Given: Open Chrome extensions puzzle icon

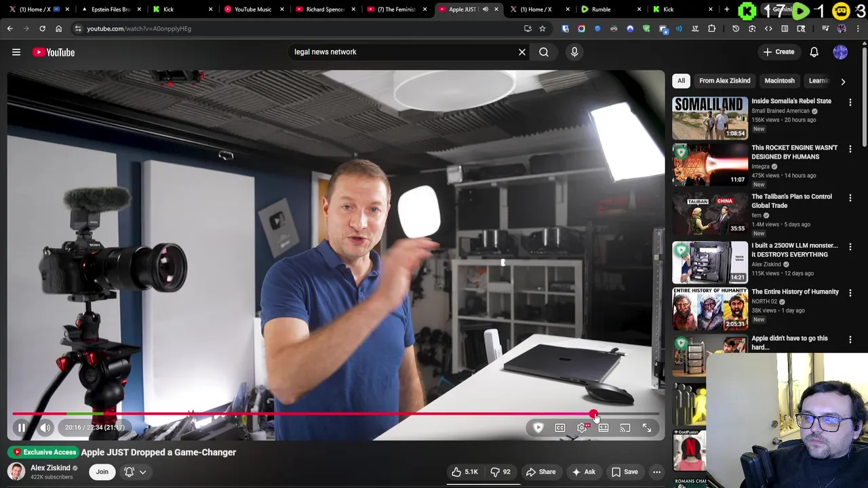Looking at the screenshot, I should point(711,28).
